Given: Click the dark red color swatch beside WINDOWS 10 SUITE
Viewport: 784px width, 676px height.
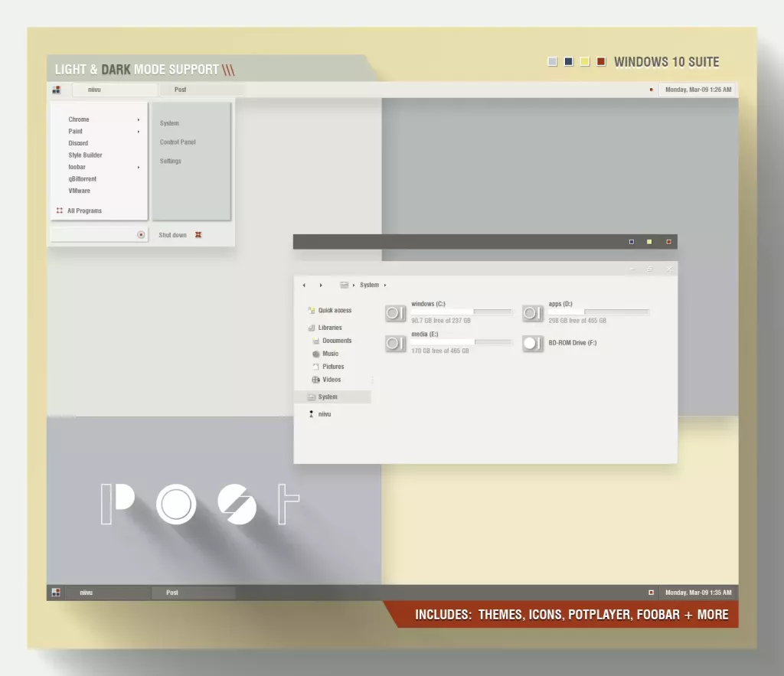Looking at the screenshot, I should 601,61.
